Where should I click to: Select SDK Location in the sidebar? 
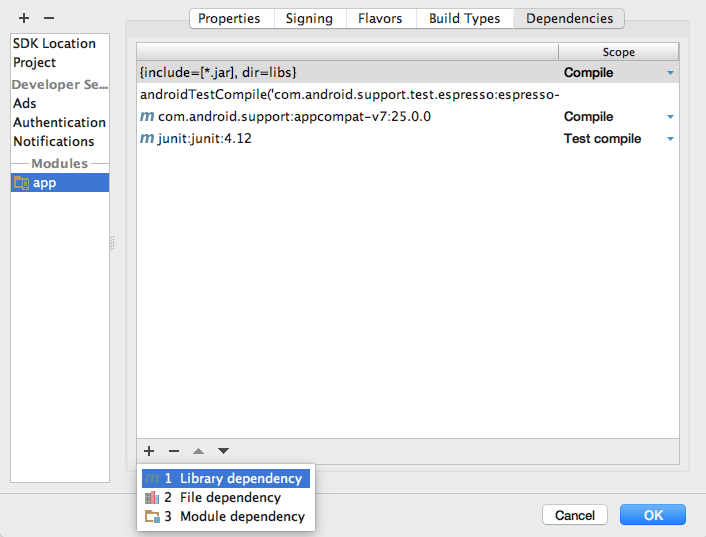click(54, 43)
